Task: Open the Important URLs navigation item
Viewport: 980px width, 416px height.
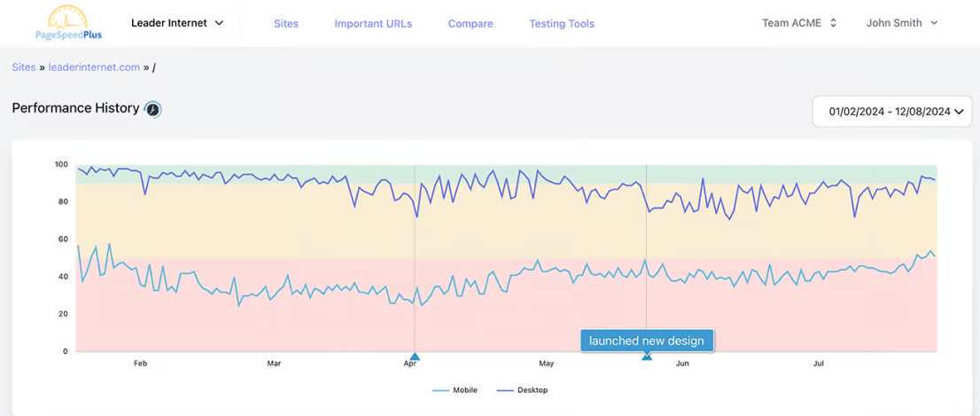Action: 373,24
